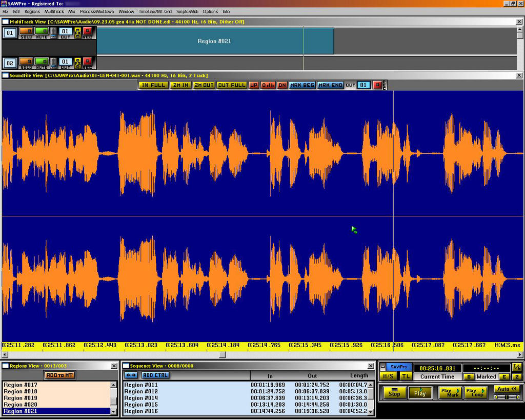Click the Play Loop button
Screen dimensions: 525x420
(475, 392)
